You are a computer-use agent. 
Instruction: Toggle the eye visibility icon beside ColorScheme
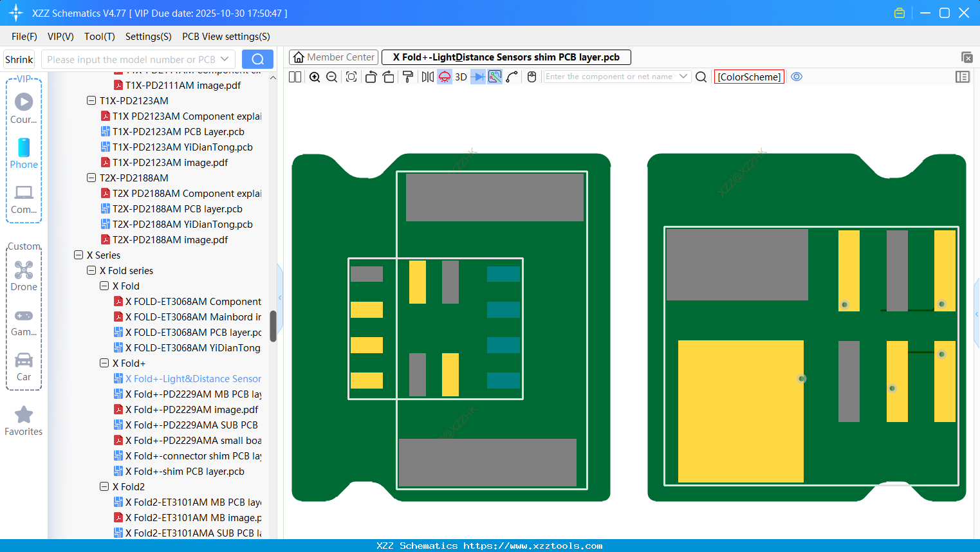[x=797, y=77]
